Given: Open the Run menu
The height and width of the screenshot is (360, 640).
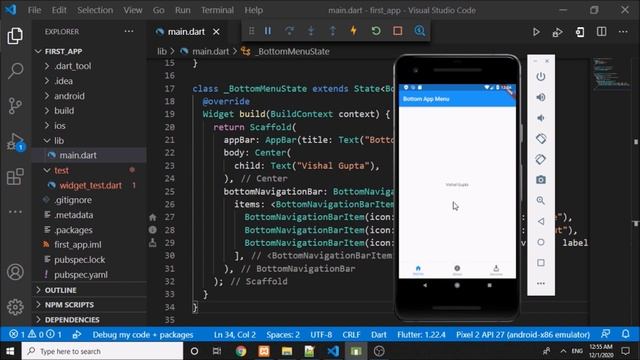Looking at the screenshot, I should point(182,10).
